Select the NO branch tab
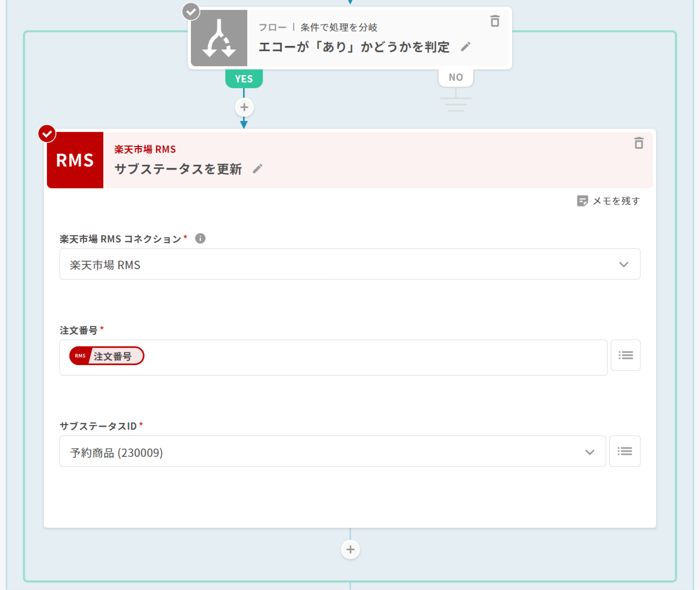 [456, 78]
